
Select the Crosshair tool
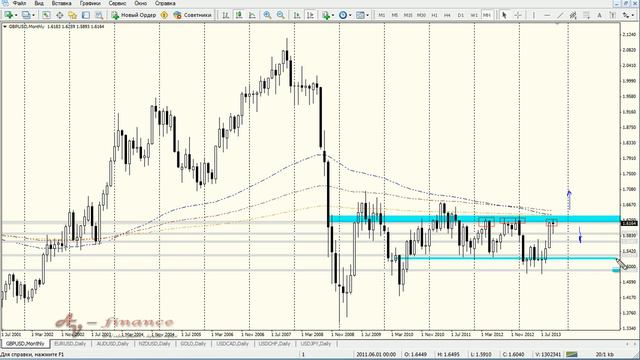point(518,15)
